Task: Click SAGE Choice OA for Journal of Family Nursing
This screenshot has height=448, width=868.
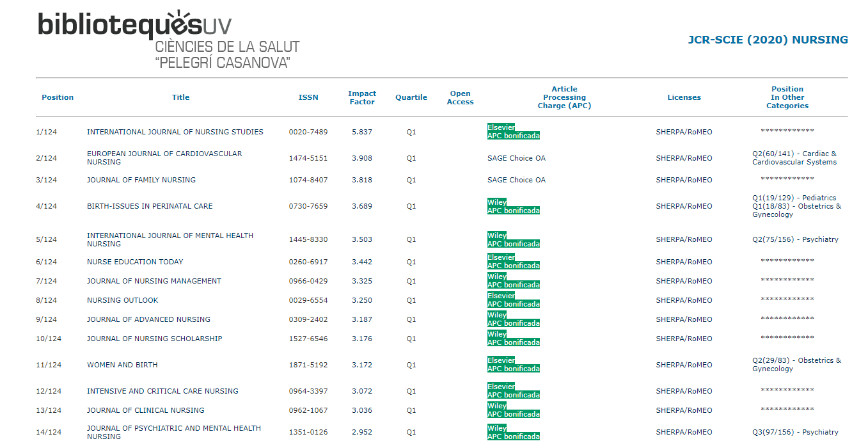Action: [516, 180]
